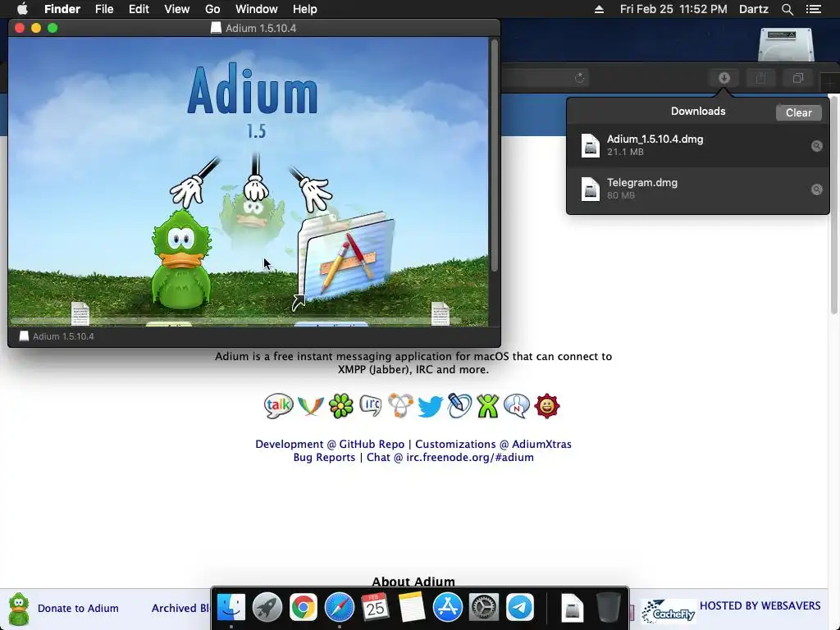The height and width of the screenshot is (630, 840).
Task: Click right document file in Adium window
Action: pos(440,313)
